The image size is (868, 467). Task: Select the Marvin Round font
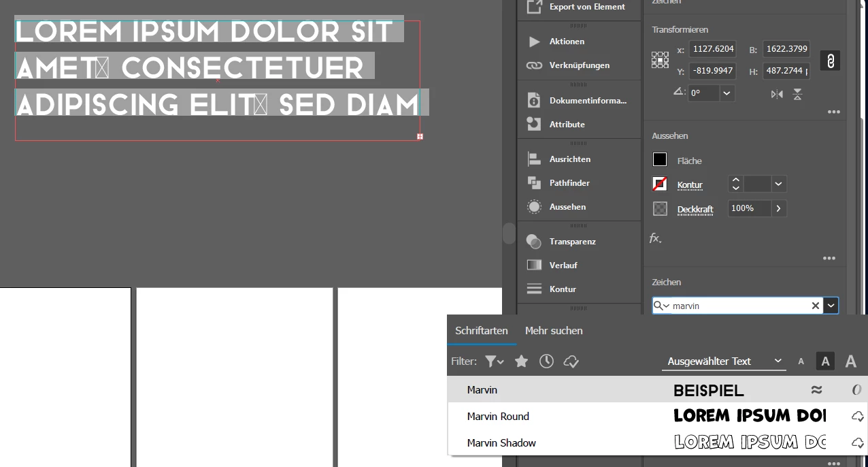(657, 416)
